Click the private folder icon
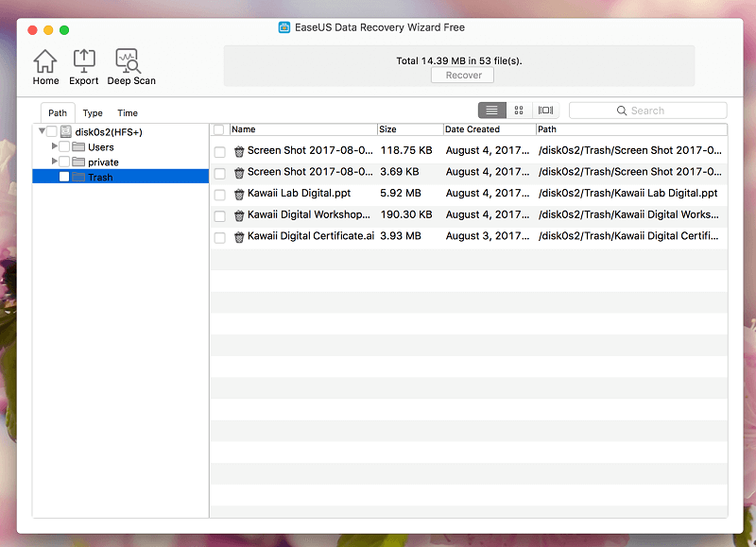This screenshot has width=756, height=547. coord(78,162)
